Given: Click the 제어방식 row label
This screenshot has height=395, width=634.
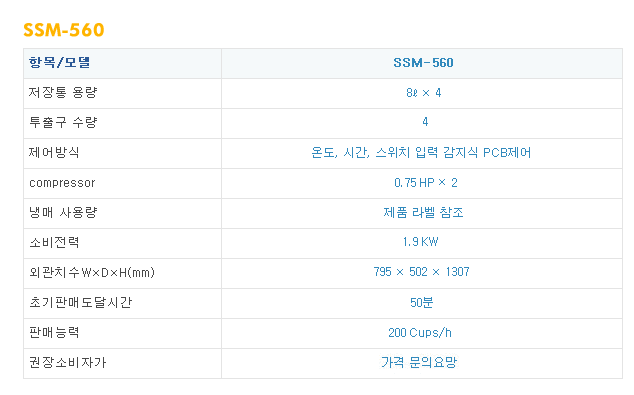Looking at the screenshot, I should [54, 152].
